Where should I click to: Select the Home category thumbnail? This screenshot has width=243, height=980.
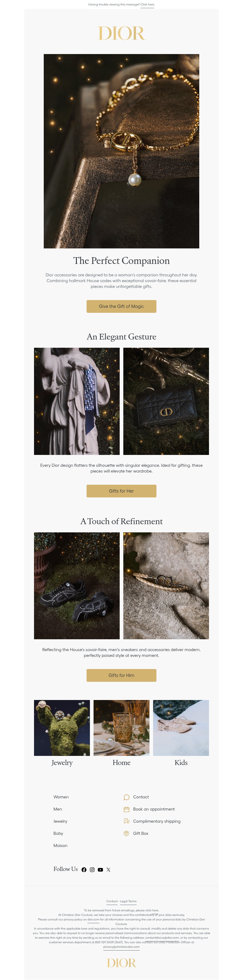pyautogui.click(x=121, y=728)
